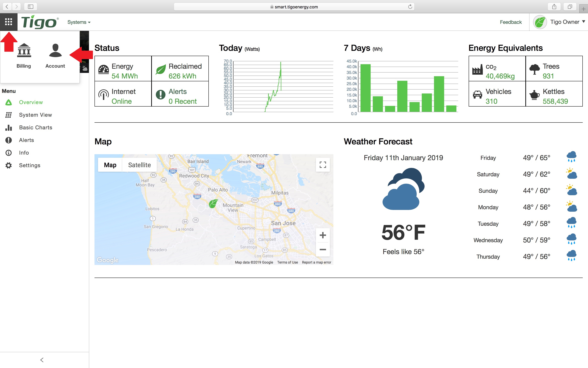The height and width of the screenshot is (368, 588).
Task: Switch the map to Satellite view
Action: pos(139,165)
